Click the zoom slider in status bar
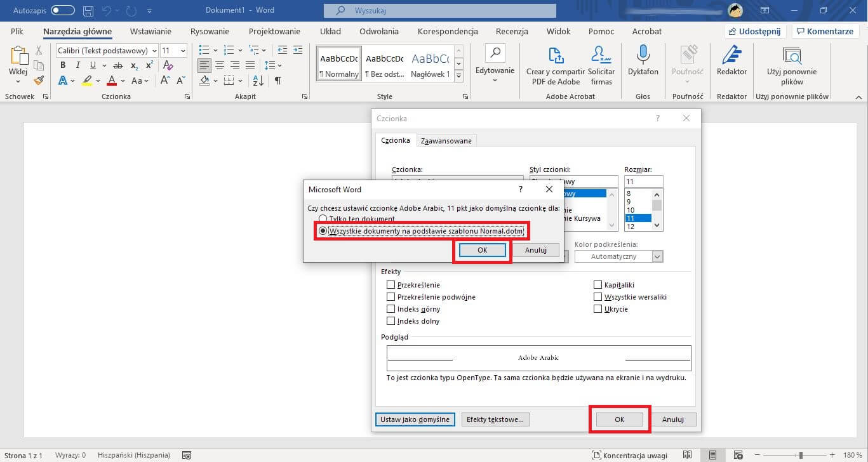The width and height of the screenshot is (868, 462). click(801, 455)
